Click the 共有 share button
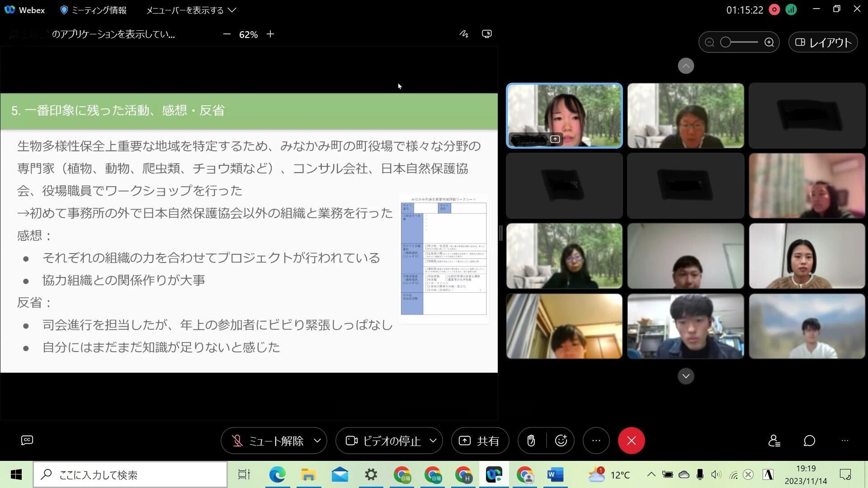 [480, 441]
